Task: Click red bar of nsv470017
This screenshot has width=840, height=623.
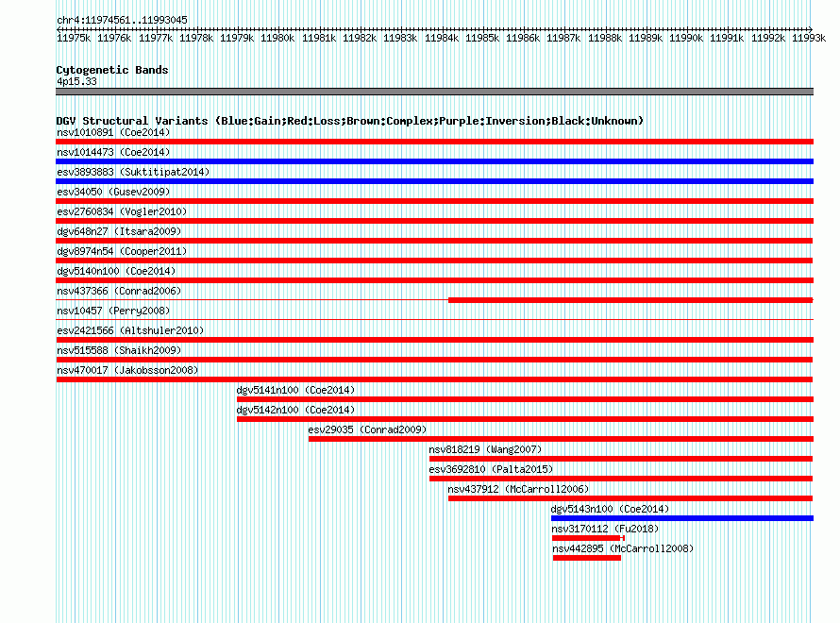Action: [434, 379]
